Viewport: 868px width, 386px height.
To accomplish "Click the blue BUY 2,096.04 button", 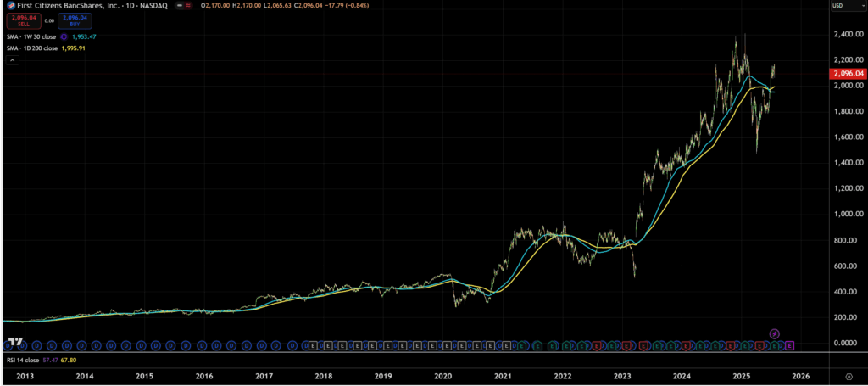I will point(75,21).
